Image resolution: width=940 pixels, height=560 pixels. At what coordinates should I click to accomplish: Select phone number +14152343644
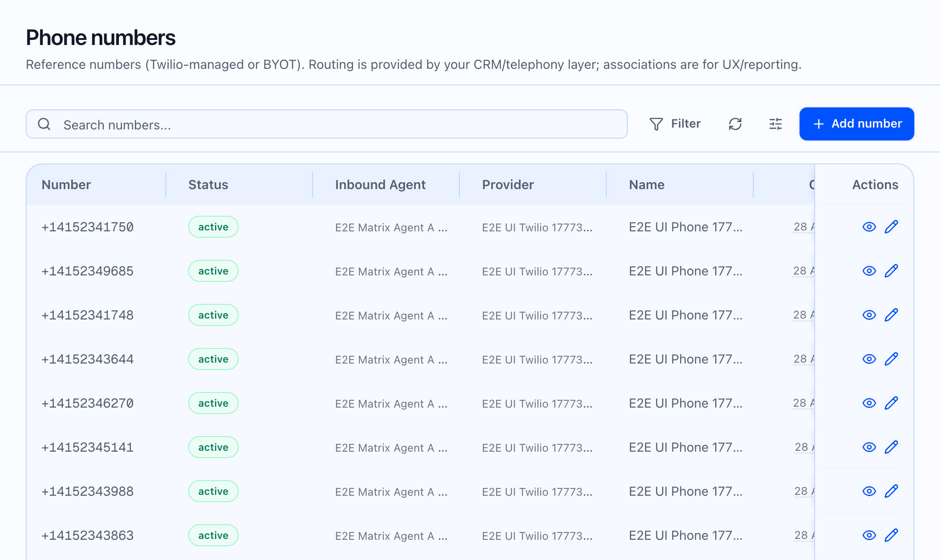tap(88, 359)
